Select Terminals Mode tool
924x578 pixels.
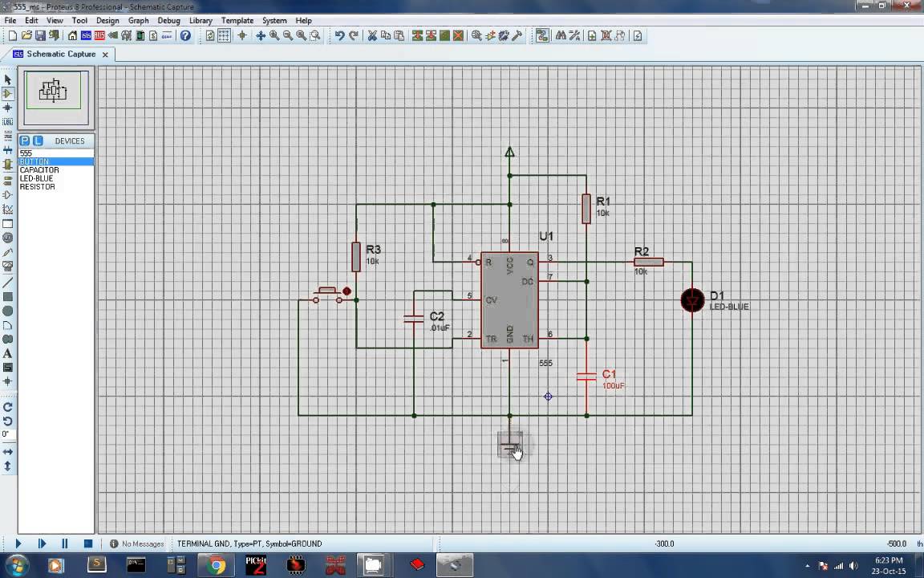click(8, 180)
